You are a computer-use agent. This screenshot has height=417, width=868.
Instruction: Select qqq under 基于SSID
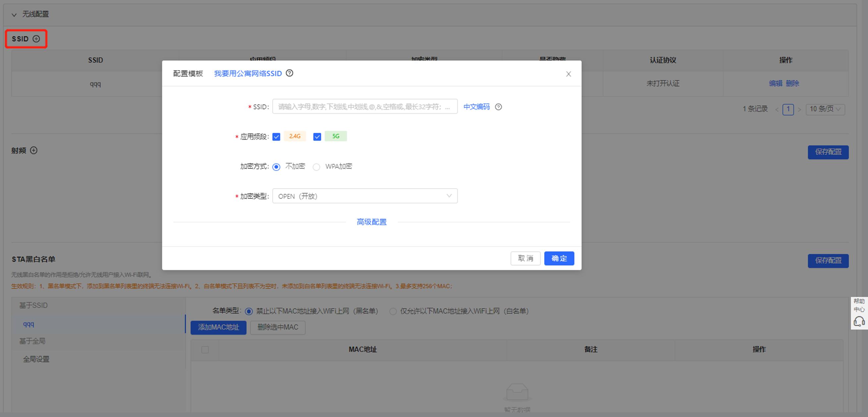pyautogui.click(x=29, y=324)
